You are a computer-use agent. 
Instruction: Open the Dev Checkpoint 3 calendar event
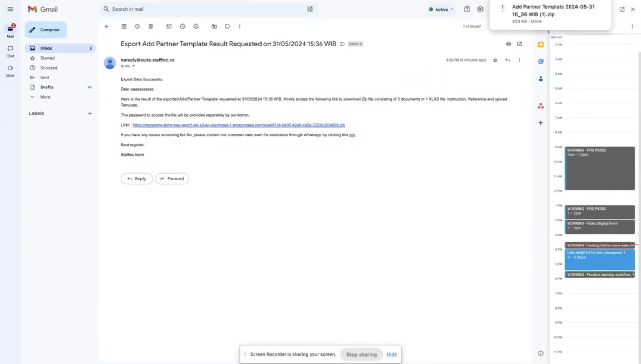(600, 260)
